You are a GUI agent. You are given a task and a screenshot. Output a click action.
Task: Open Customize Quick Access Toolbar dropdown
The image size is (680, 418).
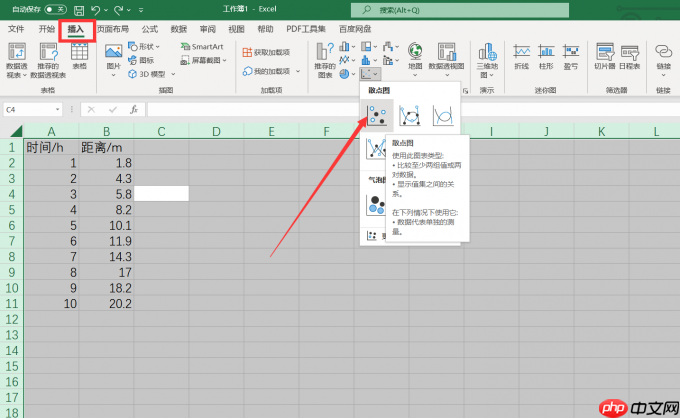coord(141,10)
